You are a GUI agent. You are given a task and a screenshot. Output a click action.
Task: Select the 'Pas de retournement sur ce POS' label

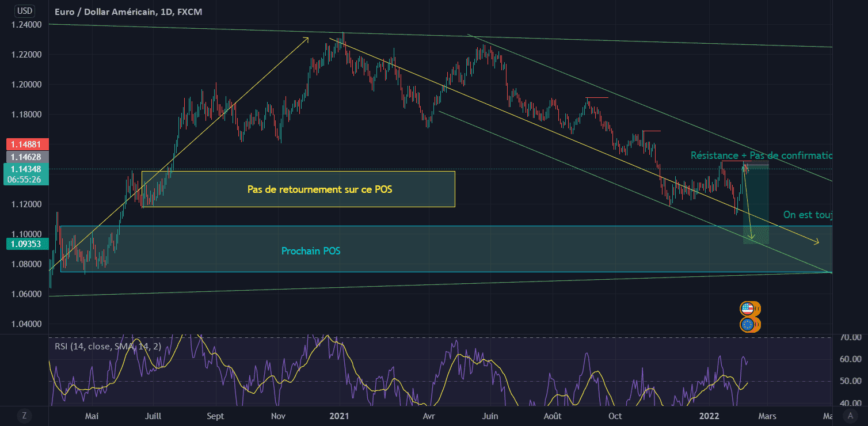tap(319, 189)
